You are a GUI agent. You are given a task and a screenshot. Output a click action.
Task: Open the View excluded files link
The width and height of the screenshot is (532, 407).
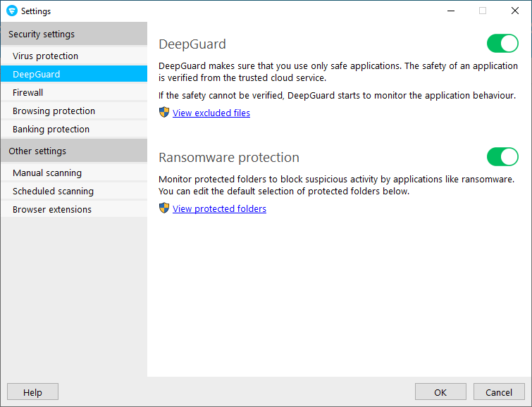211,113
